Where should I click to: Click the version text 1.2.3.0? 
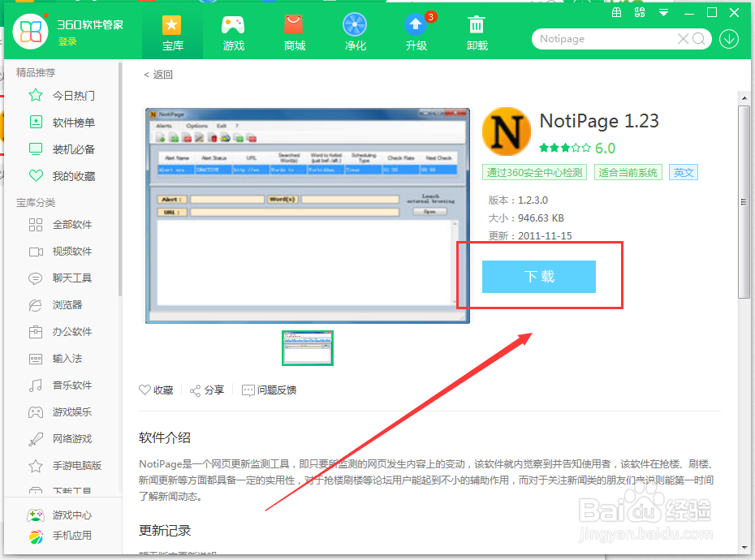(x=533, y=200)
